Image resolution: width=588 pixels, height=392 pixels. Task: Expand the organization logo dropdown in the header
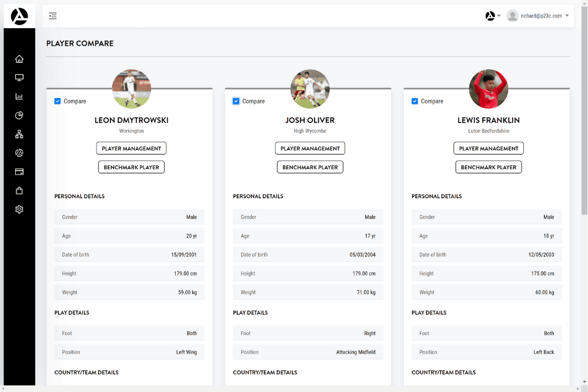(x=493, y=16)
